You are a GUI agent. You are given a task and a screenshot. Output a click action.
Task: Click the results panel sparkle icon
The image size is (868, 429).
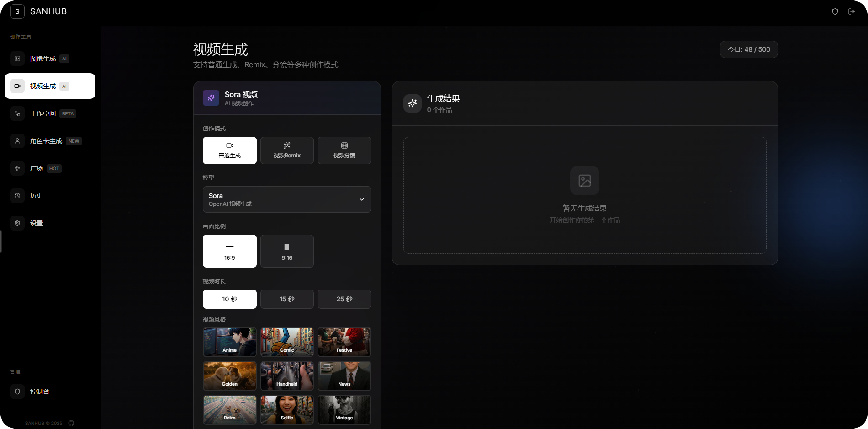[x=413, y=103]
